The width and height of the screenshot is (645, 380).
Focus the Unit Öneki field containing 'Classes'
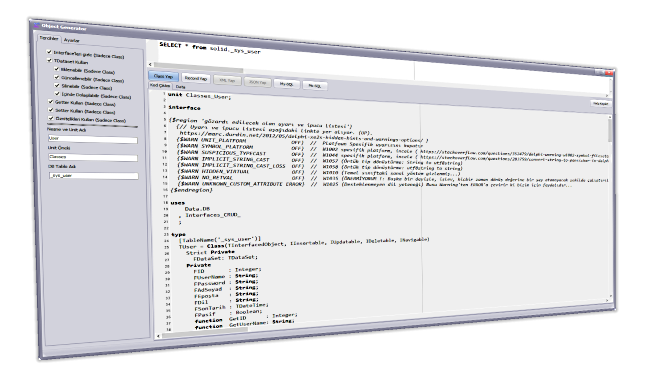(x=93, y=157)
